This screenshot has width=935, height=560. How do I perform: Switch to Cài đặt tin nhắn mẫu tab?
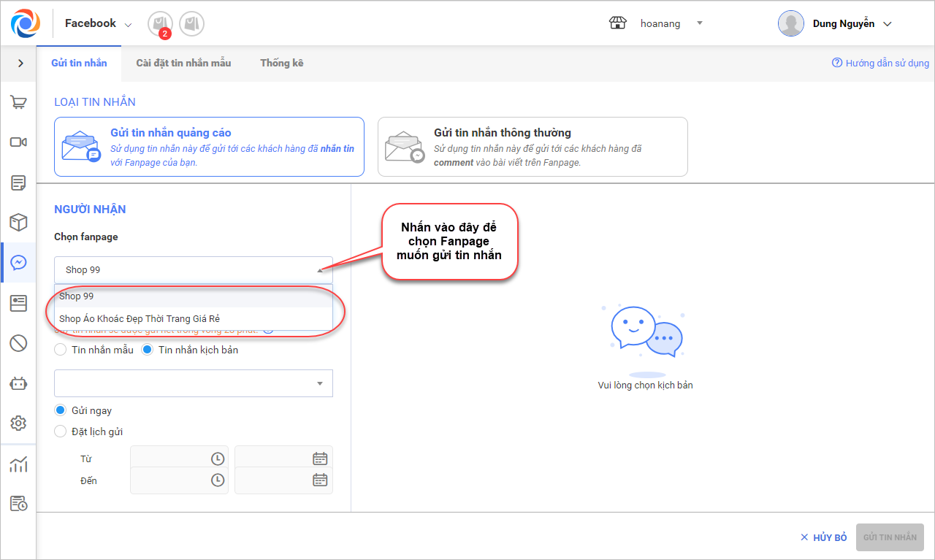[183, 63]
